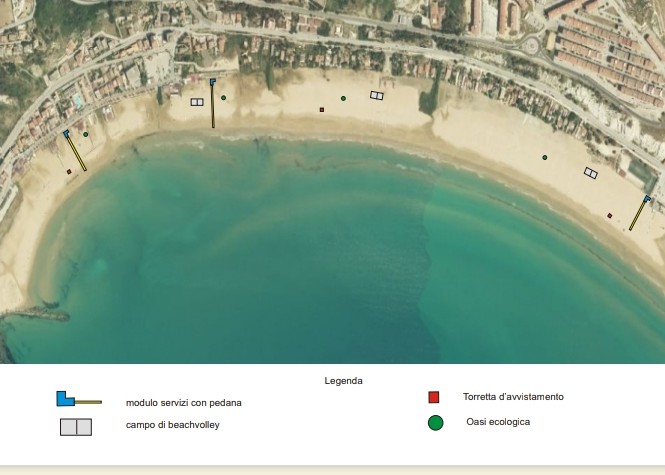Click the green oasis dot near the middle beachvolley court
665x475 pixels.
(x=343, y=98)
